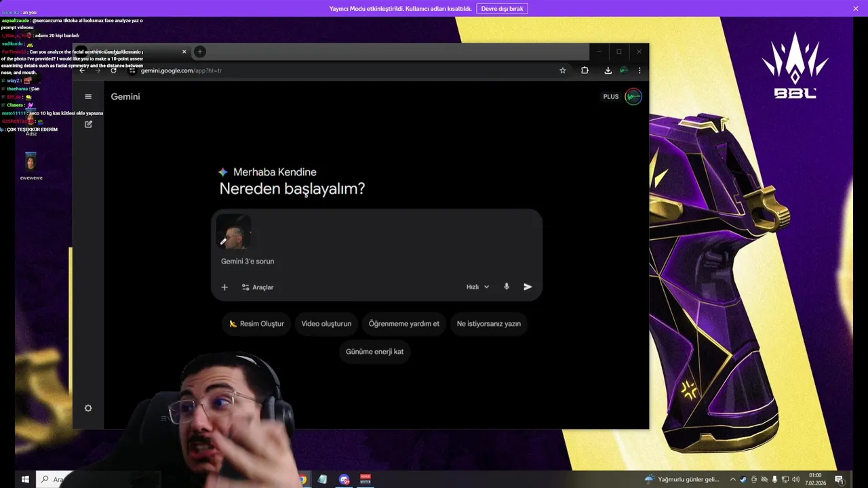Open the browser downloads icon
Screen dimensions: 868x488
(x=608, y=70)
